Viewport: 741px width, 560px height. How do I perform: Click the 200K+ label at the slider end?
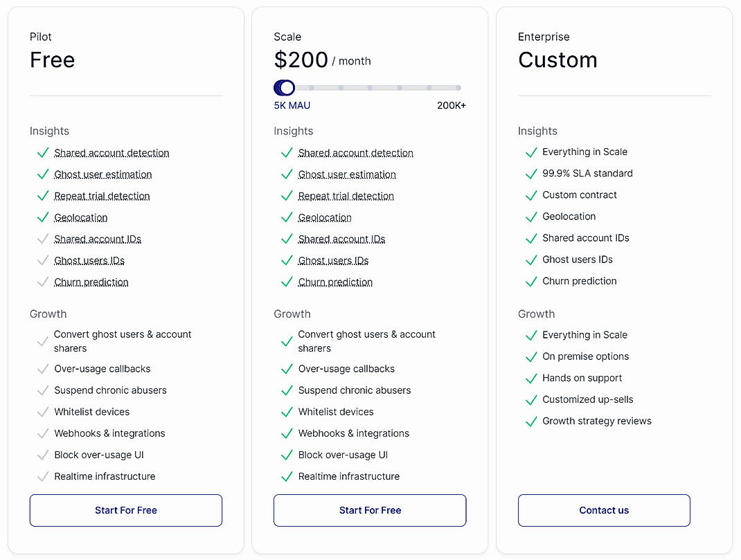click(x=452, y=105)
